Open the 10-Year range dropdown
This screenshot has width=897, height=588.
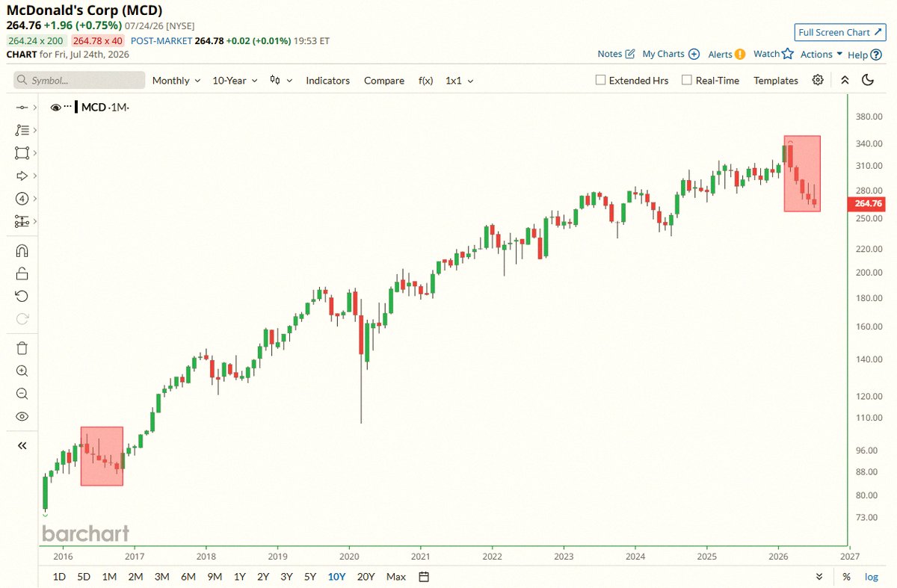(x=235, y=81)
